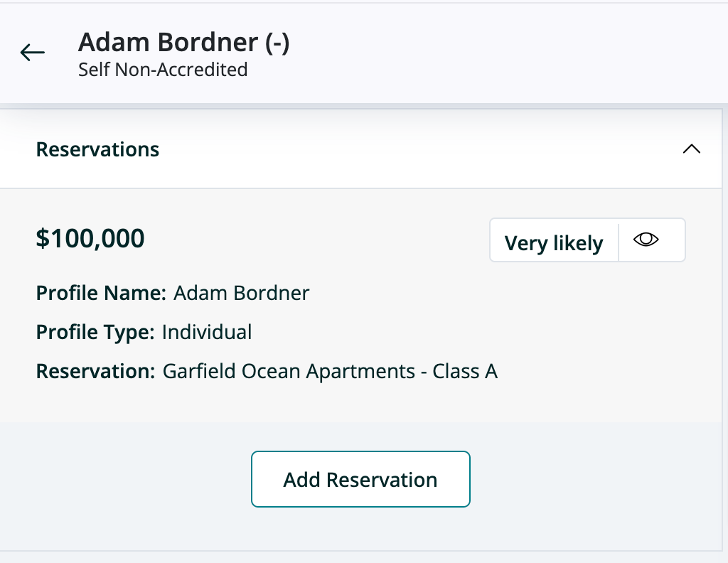Click the Reservations section heading

tap(97, 149)
